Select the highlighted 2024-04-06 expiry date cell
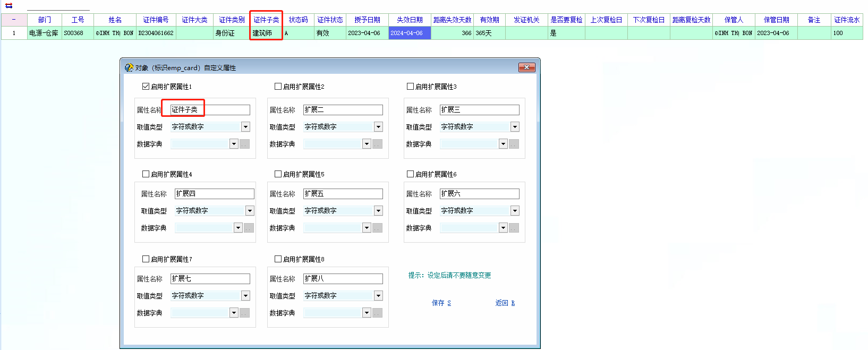Image resolution: width=868 pixels, height=350 pixels. click(410, 33)
